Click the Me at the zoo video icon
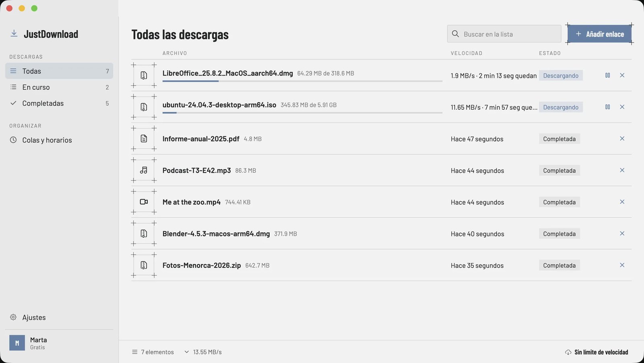 click(144, 202)
